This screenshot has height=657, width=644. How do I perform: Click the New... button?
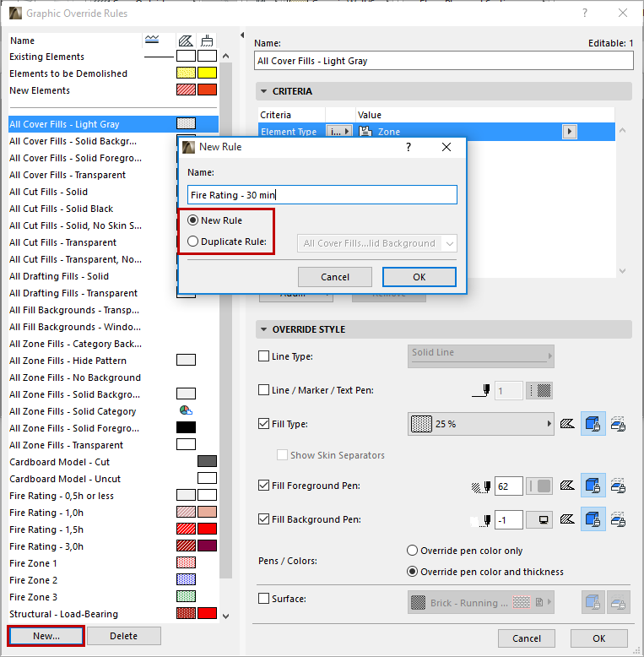(46, 636)
